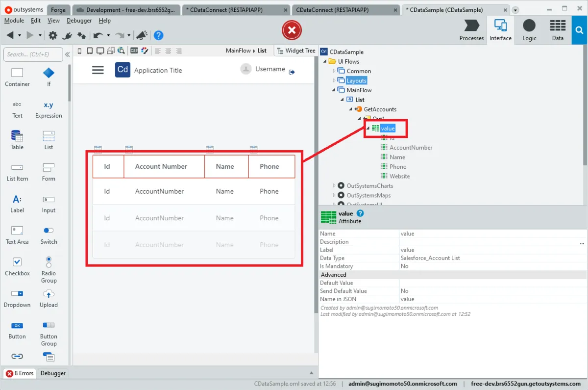Click the 8 Errors button
The image size is (588, 390).
pyautogui.click(x=20, y=373)
